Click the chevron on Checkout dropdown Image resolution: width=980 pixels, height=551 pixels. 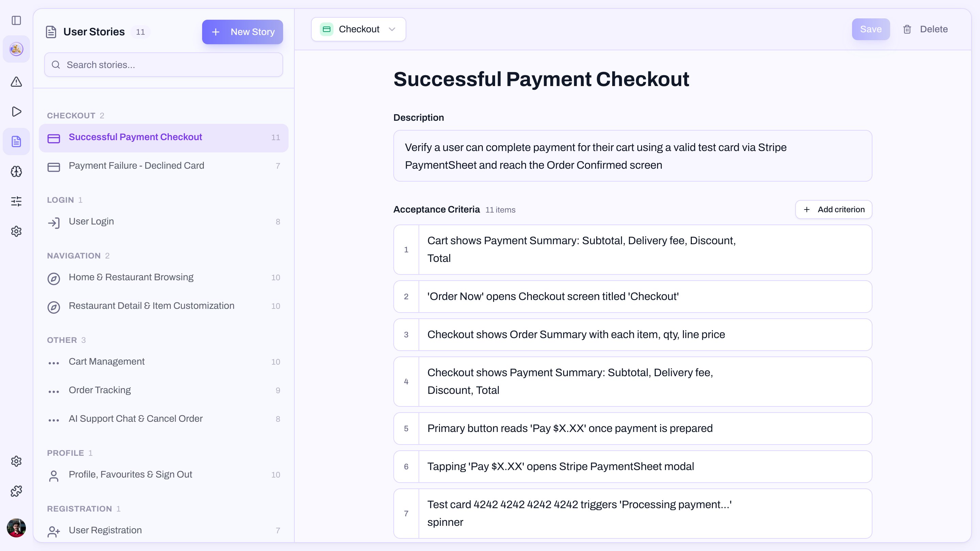click(392, 29)
